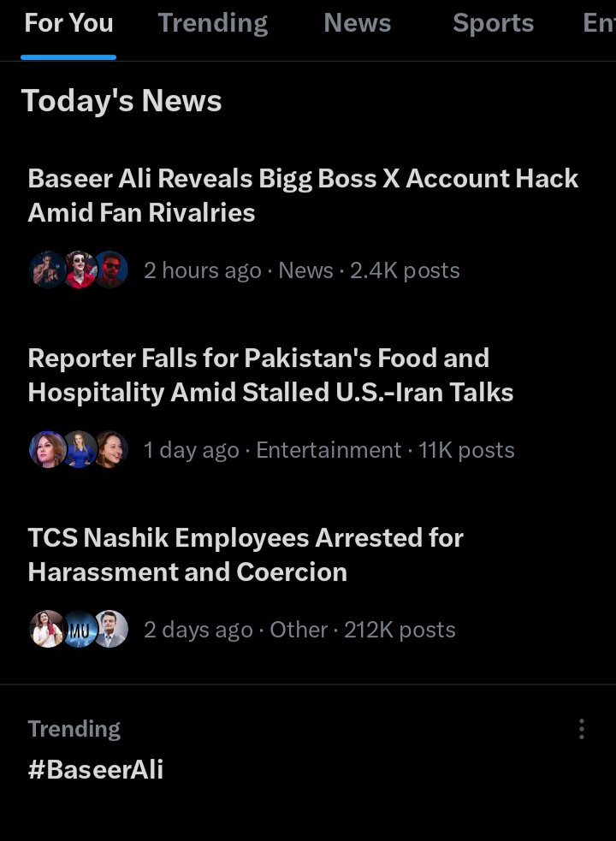The width and height of the screenshot is (616, 841).
Task: Tap MU avatar on TCS Nashik story
Action: pos(80,629)
